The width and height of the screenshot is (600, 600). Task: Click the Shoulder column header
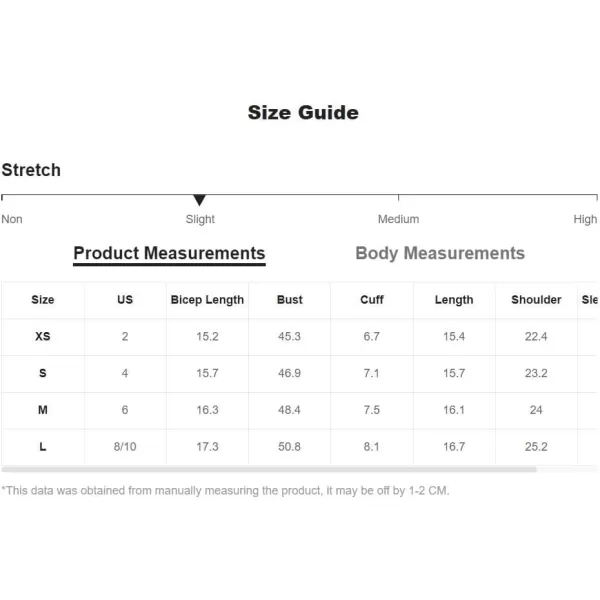pyautogui.click(x=536, y=300)
